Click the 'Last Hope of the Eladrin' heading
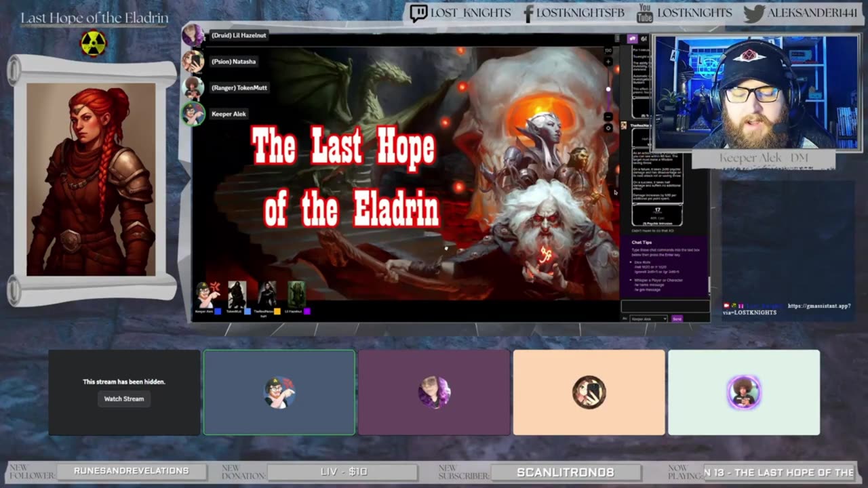 (x=95, y=18)
